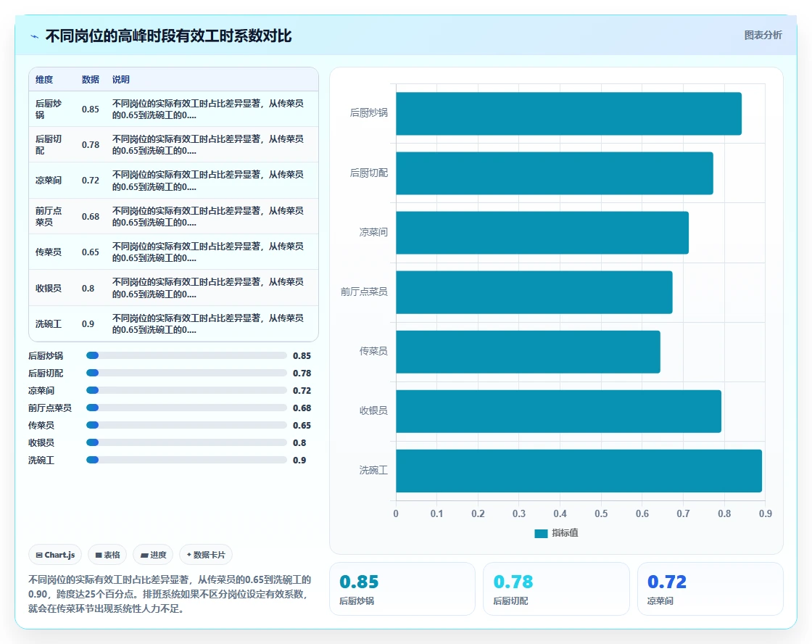Open the 图表分析 label in the header

763,36
